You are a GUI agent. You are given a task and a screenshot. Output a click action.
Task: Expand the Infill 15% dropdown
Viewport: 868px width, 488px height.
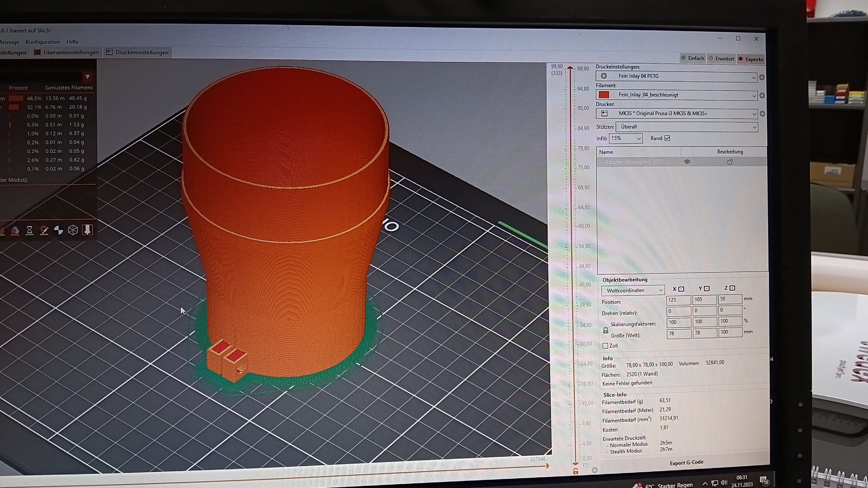626,139
